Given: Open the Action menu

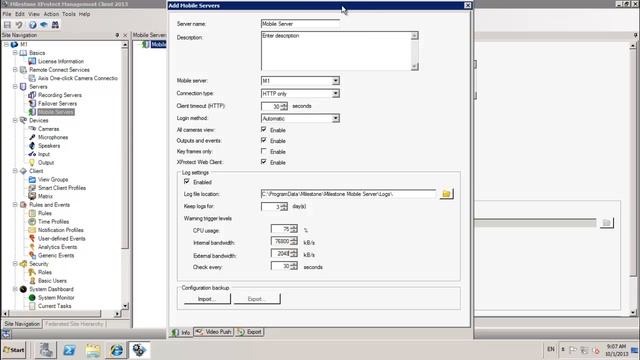Looking at the screenshot, I should click(51, 14).
